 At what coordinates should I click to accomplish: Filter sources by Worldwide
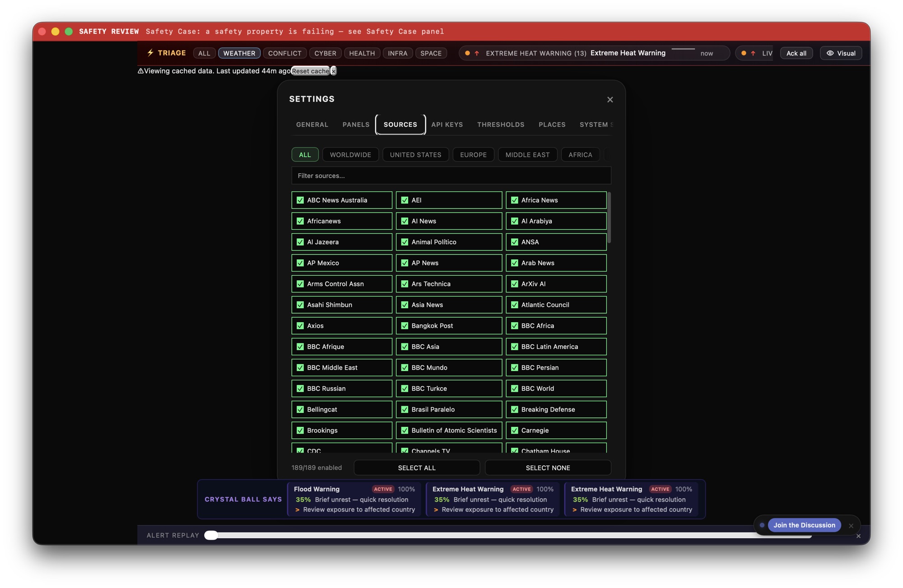click(350, 154)
